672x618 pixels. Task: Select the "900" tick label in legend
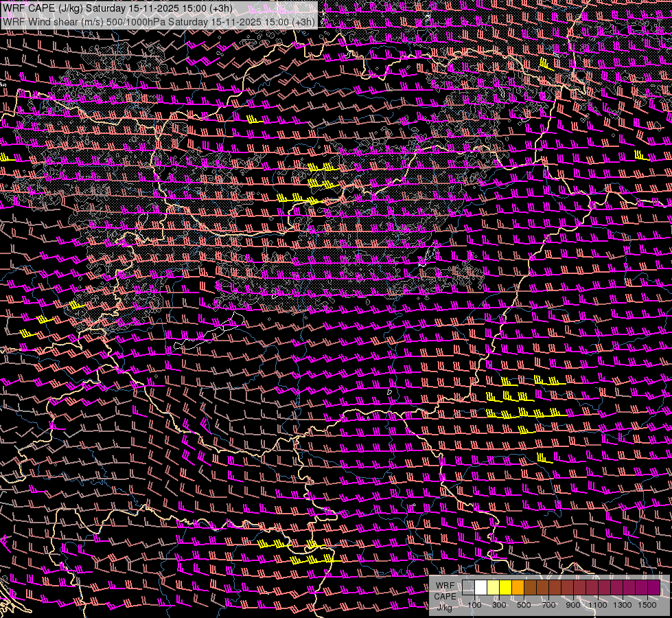[573, 605]
